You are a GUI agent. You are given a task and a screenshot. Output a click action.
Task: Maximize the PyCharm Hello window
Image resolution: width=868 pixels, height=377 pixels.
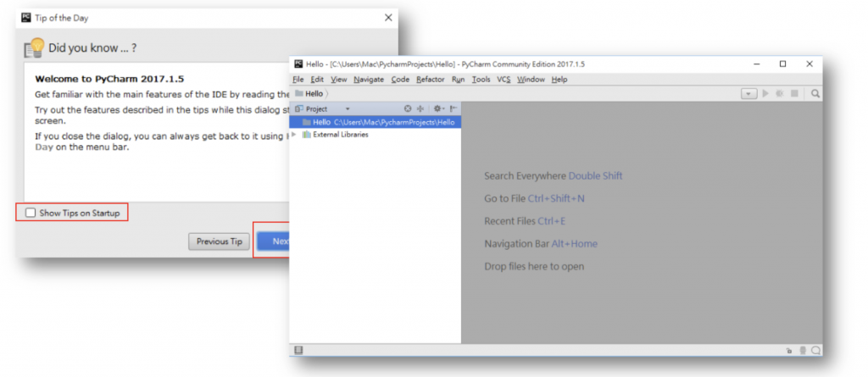(782, 64)
